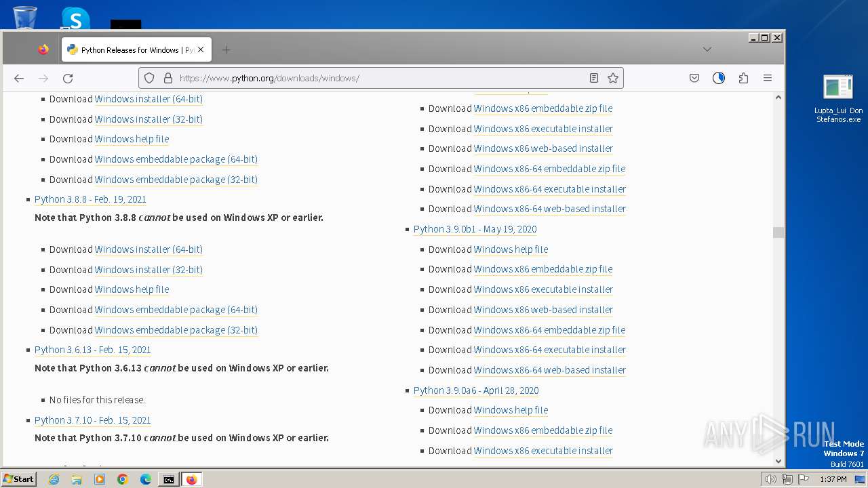This screenshot has height=488, width=868.
Task: Download x86 embeddable zip file under 3.9.0a6
Action: pyautogui.click(x=543, y=430)
